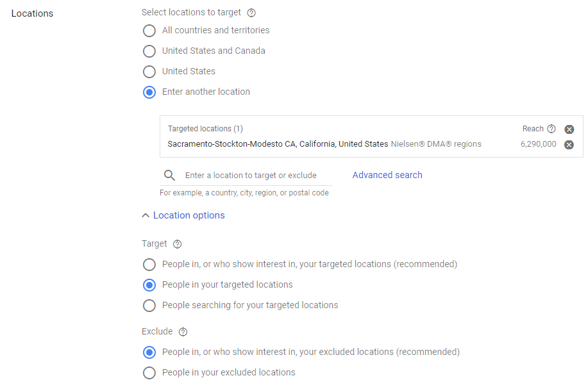Collapse Location options using the chevron arrow
Image resolution: width=588 pixels, height=387 pixels.
tap(146, 215)
